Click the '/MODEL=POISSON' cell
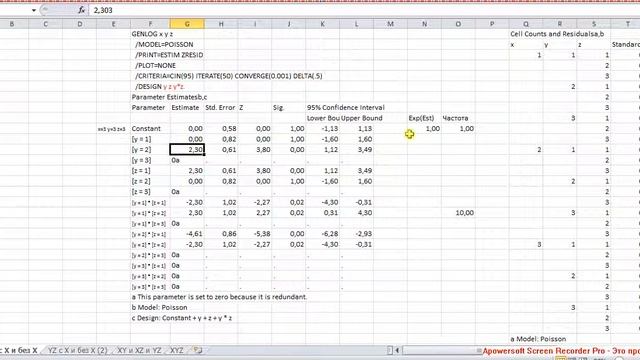The width and height of the screenshot is (640, 360). (164, 44)
